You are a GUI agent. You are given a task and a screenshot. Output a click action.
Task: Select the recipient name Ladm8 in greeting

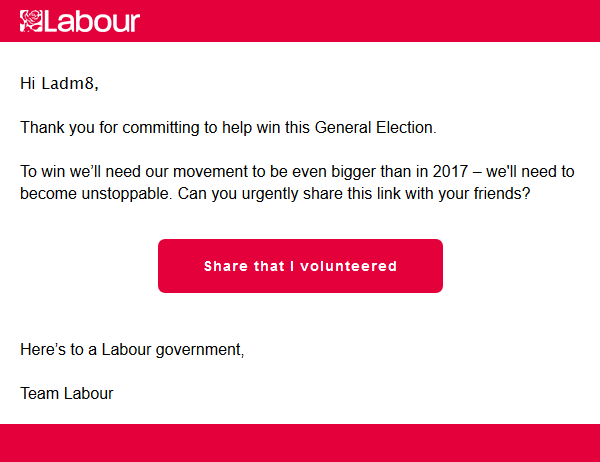pyautogui.click(x=68, y=83)
